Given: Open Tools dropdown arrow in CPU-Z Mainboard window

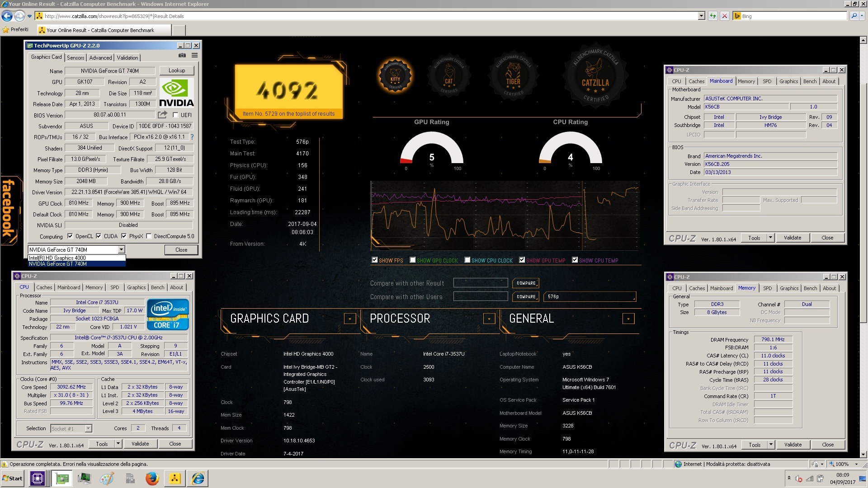Looking at the screenshot, I should (x=771, y=238).
